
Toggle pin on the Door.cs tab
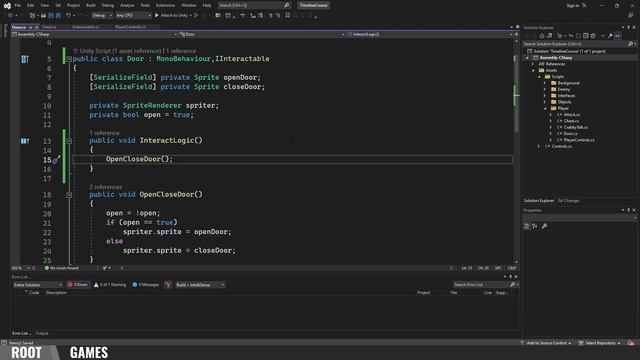coord(30,27)
